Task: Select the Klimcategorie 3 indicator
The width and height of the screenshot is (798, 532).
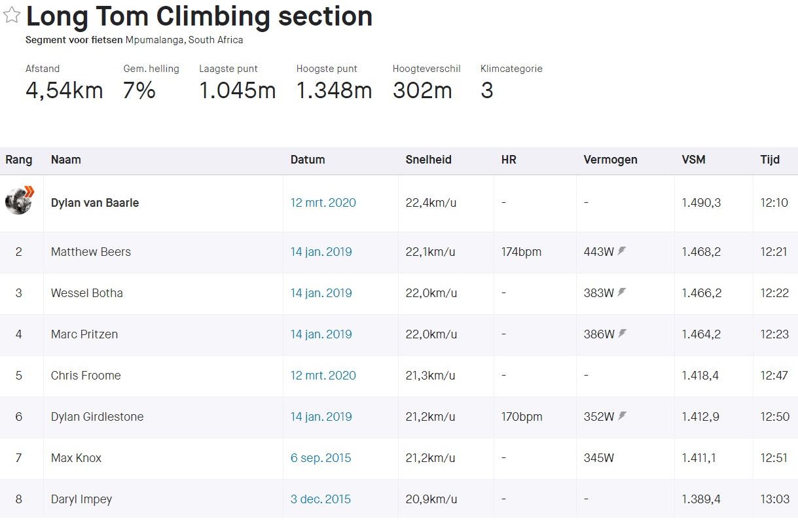Action: (487, 90)
